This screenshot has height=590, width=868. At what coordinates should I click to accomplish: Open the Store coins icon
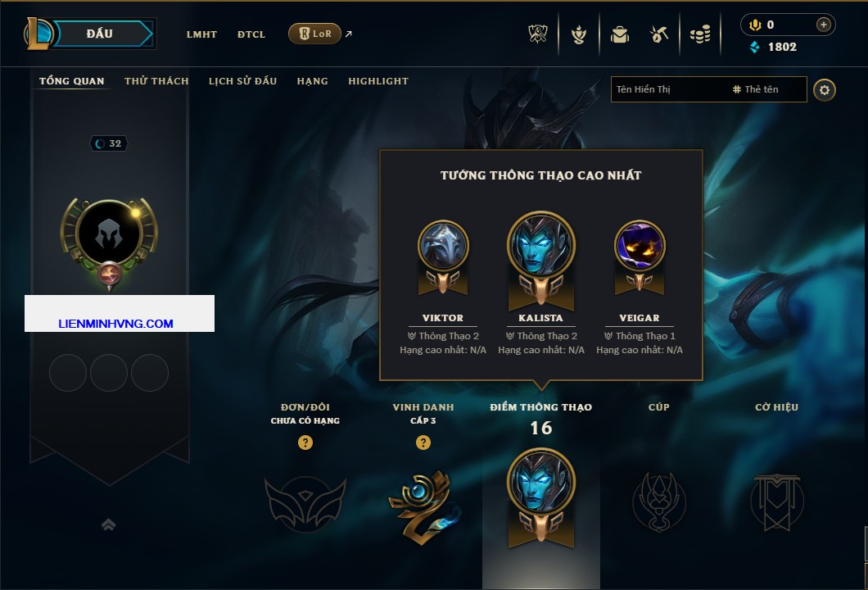[x=700, y=34]
